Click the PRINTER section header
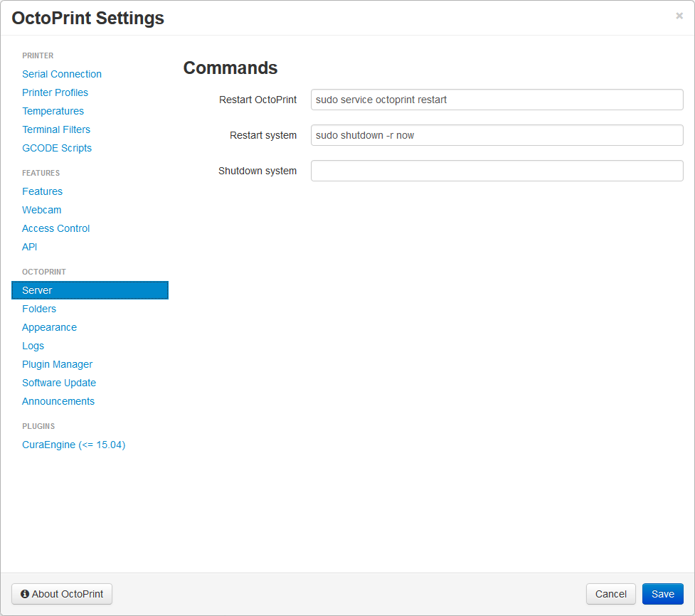The image size is (695, 616). [x=38, y=56]
